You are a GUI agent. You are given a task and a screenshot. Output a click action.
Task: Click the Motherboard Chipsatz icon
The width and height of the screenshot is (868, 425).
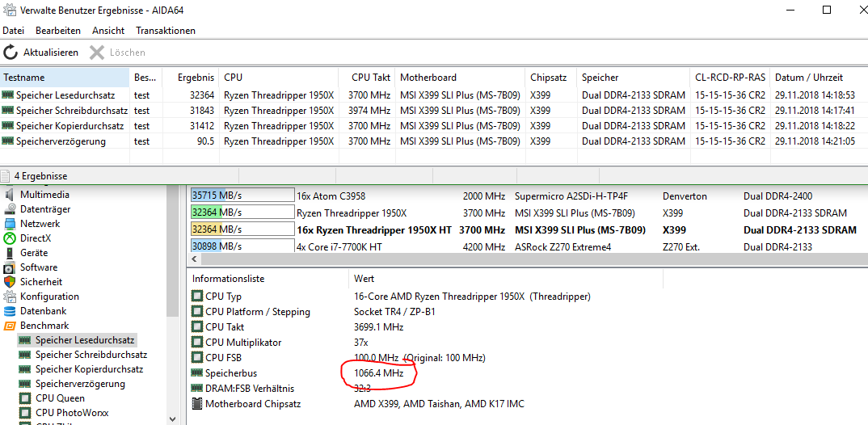click(x=196, y=403)
